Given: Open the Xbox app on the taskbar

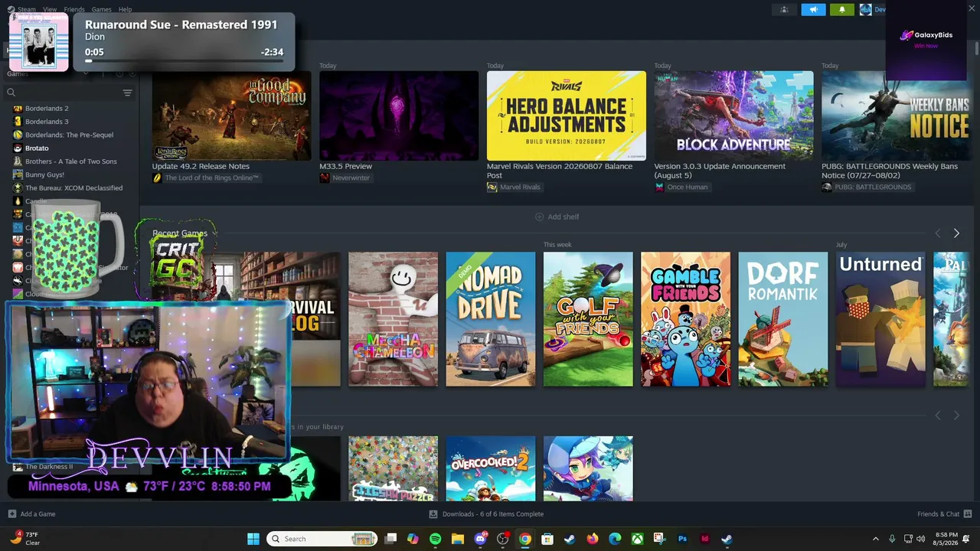Looking at the screenshot, I should [637, 539].
